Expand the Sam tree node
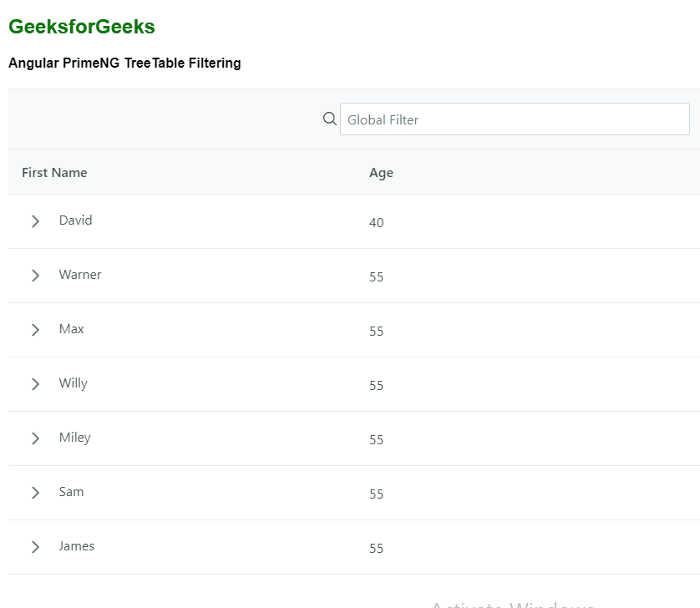The height and width of the screenshot is (608, 700). click(x=35, y=493)
